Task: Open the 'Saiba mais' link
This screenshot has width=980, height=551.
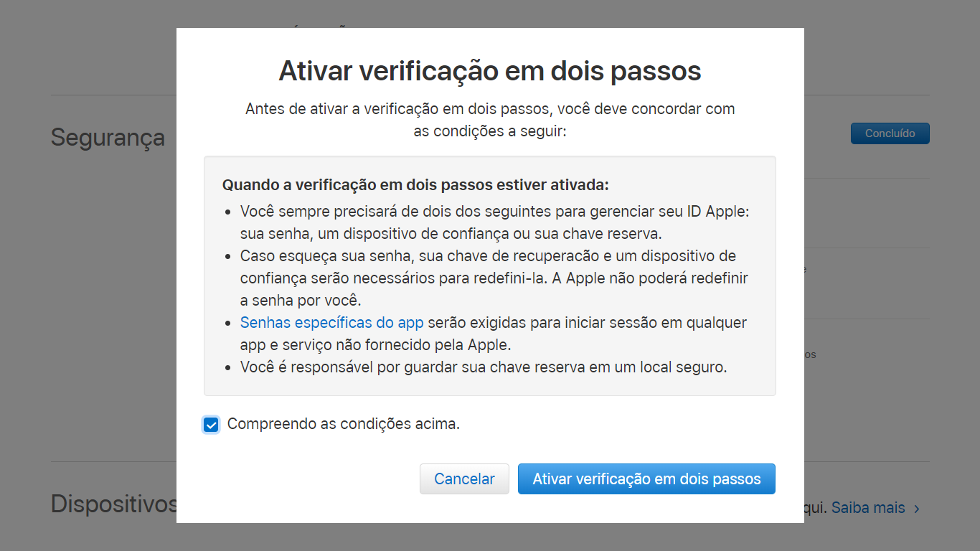Action: click(868, 508)
